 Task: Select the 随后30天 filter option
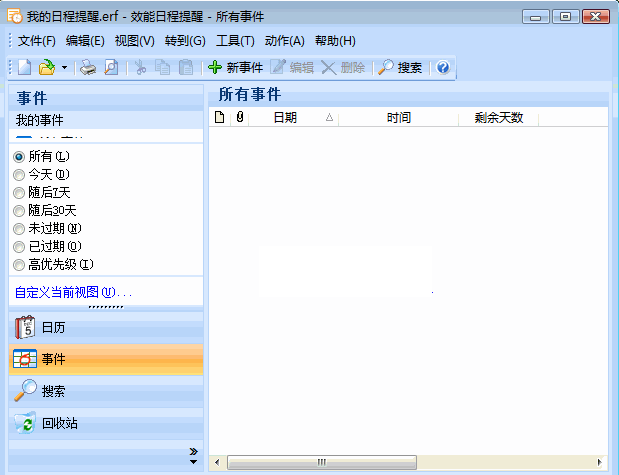19,210
